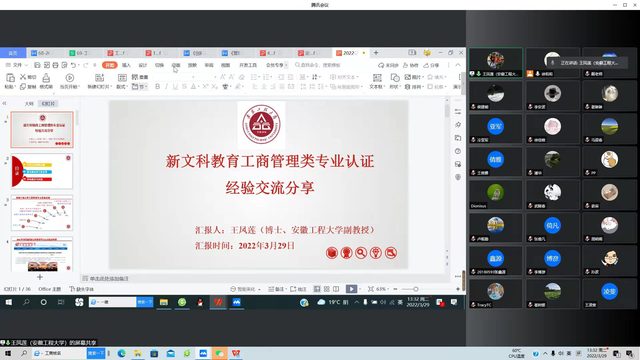Image resolution: width=640 pixels, height=360 pixels.
Task: Click the 分享 share button
Action: [x=431, y=65]
